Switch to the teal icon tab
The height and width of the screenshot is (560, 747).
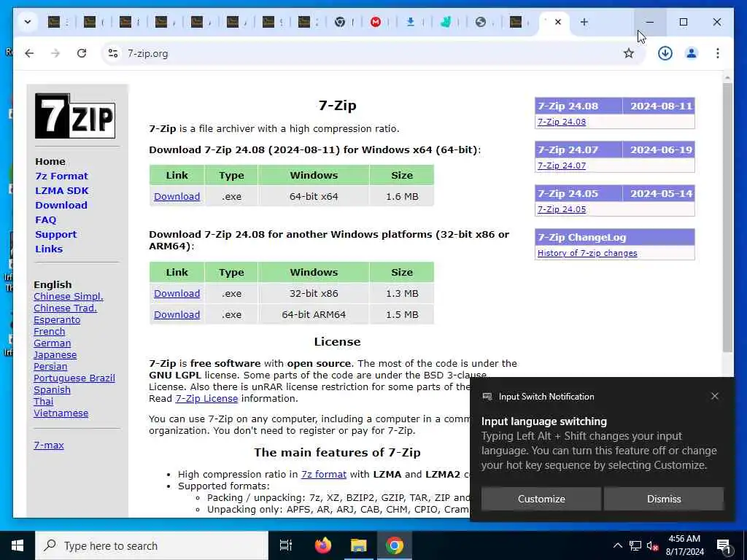(446, 22)
